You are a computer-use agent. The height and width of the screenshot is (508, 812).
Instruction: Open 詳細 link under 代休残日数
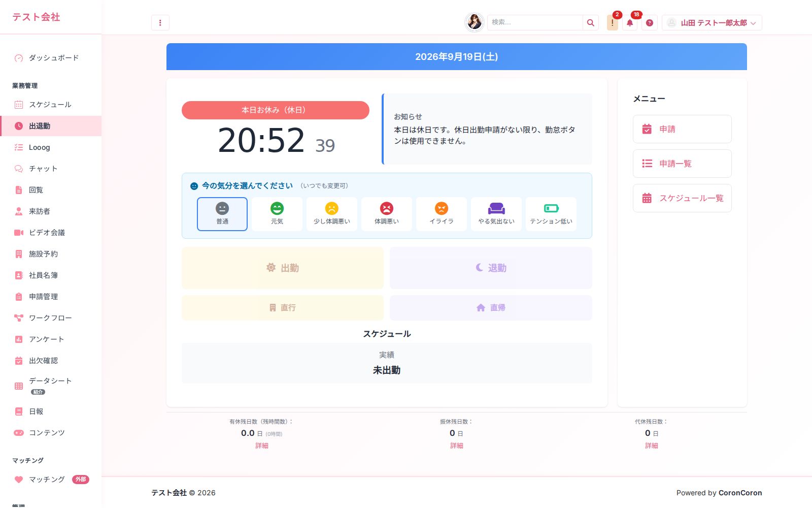[x=652, y=446]
